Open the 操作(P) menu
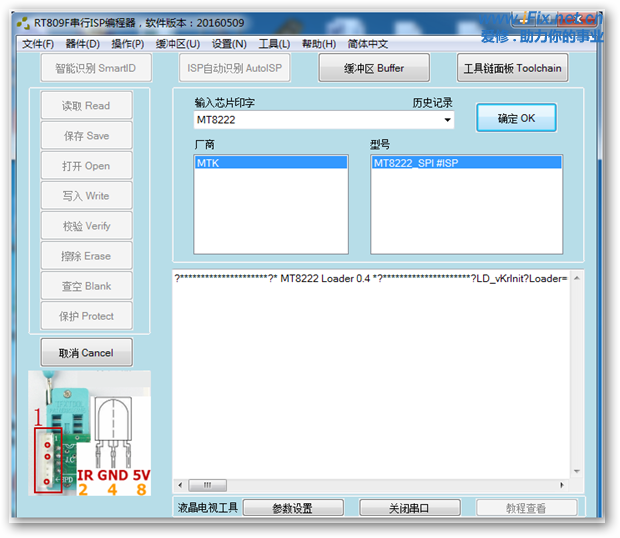 128,44
